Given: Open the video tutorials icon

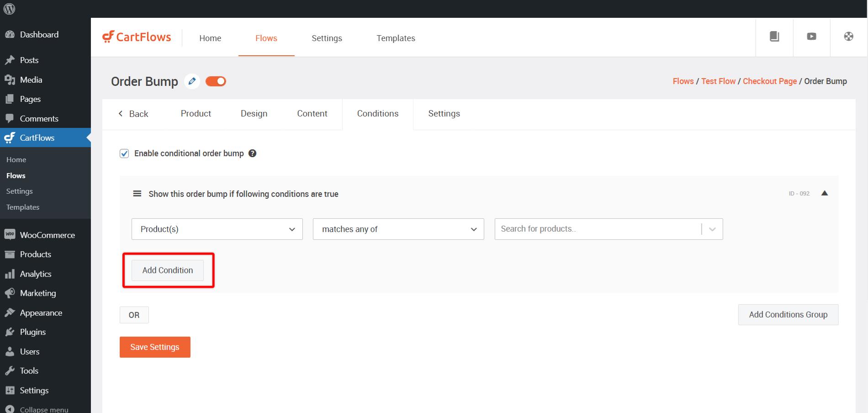Looking at the screenshot, I should [811, 37].
